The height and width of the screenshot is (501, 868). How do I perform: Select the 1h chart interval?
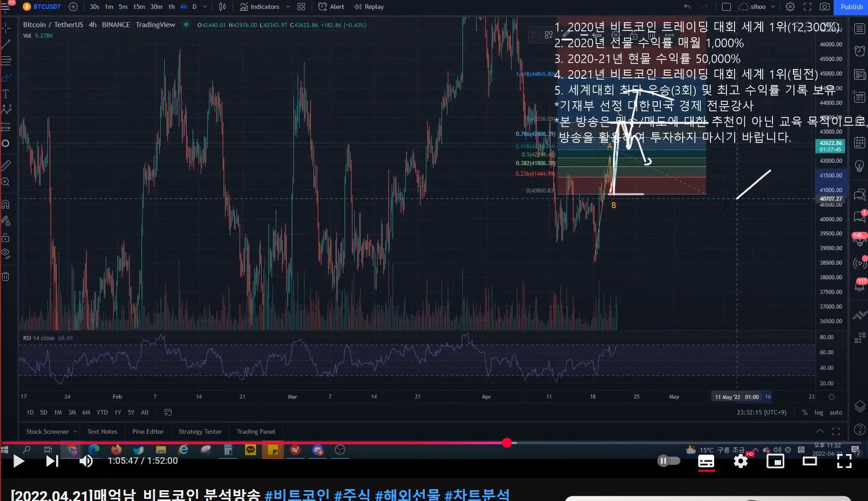[171, 7]
